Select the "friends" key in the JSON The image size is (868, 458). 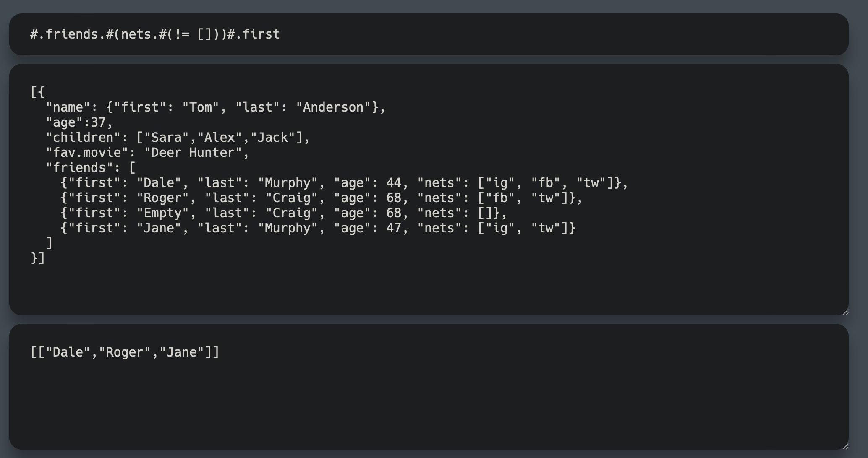[78, 167]
